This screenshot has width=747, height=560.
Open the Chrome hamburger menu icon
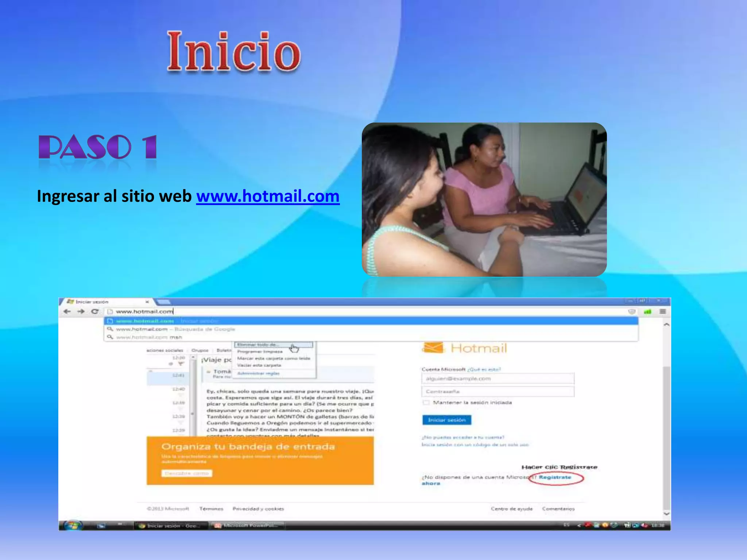pos(663,311)
